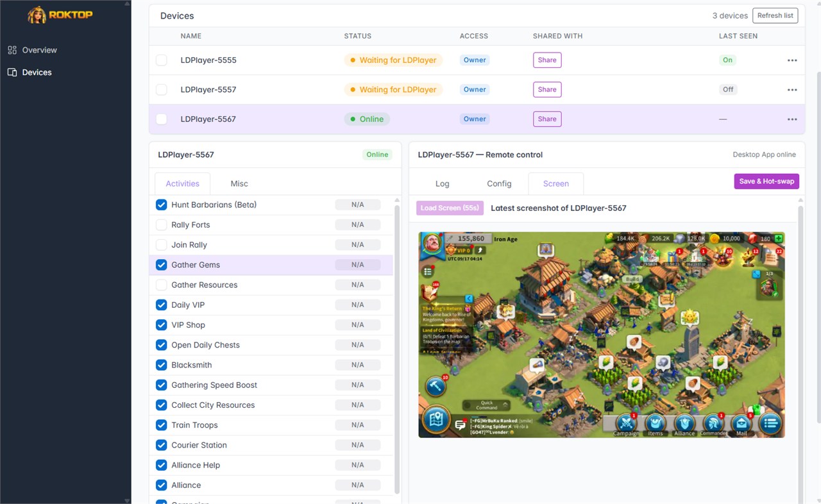Select the LDPlayer-5567 row checkbox

point(162,119)
